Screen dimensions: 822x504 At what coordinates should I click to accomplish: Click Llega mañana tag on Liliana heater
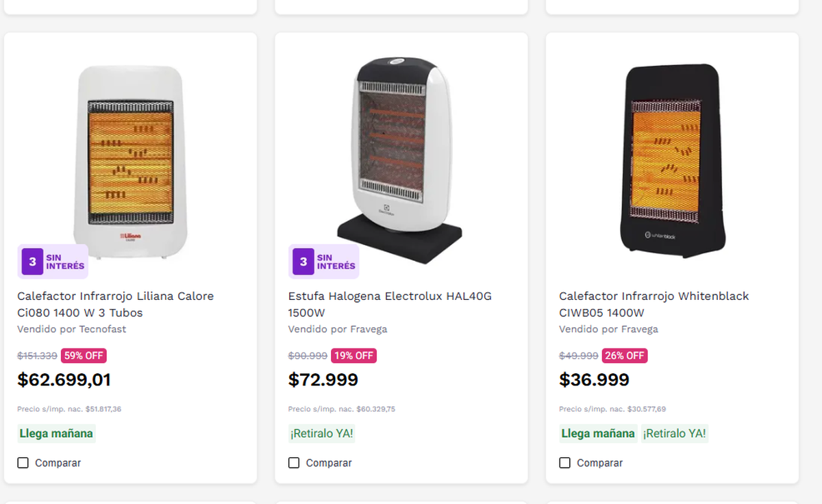click(56, 433)
